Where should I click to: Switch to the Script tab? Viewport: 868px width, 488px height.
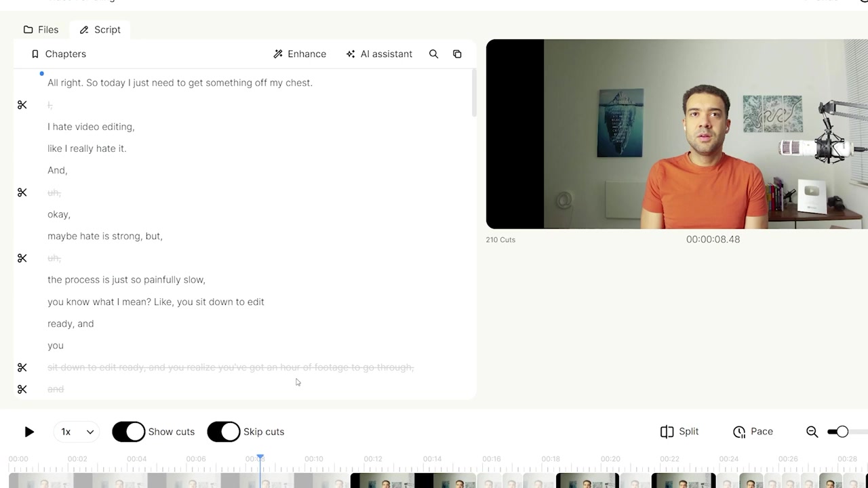[100, 30]
